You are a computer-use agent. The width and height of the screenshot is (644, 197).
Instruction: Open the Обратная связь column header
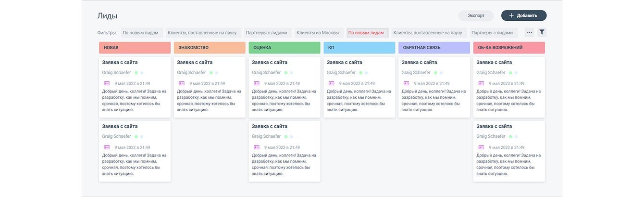pyautogui.click(x=434, y=48)
